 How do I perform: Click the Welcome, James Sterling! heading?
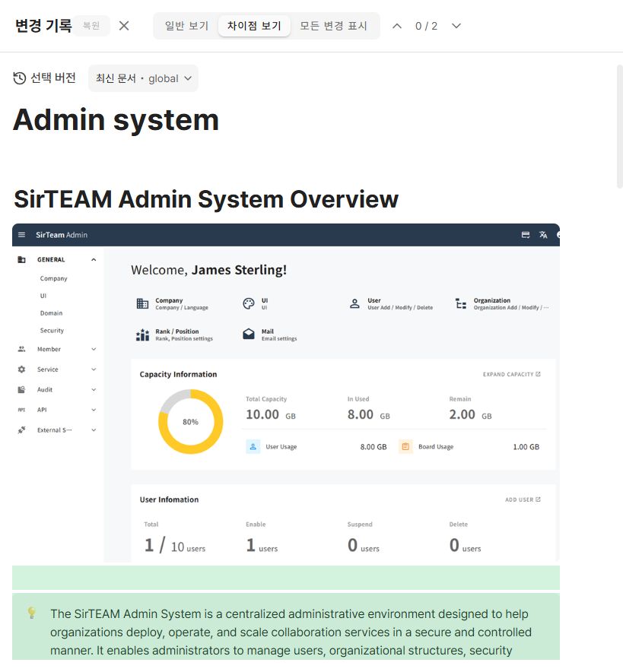(x=209, y=270)
